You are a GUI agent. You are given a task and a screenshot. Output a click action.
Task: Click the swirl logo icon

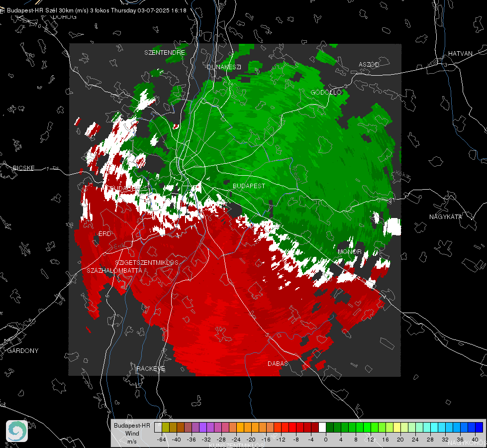[17, 431]
